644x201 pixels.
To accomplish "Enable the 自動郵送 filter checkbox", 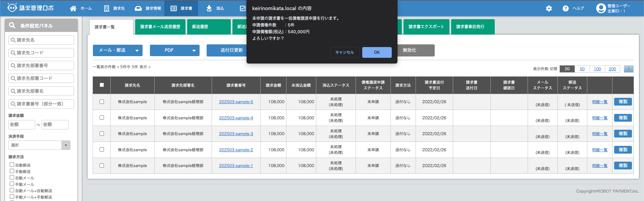I will tap(12, 165).
